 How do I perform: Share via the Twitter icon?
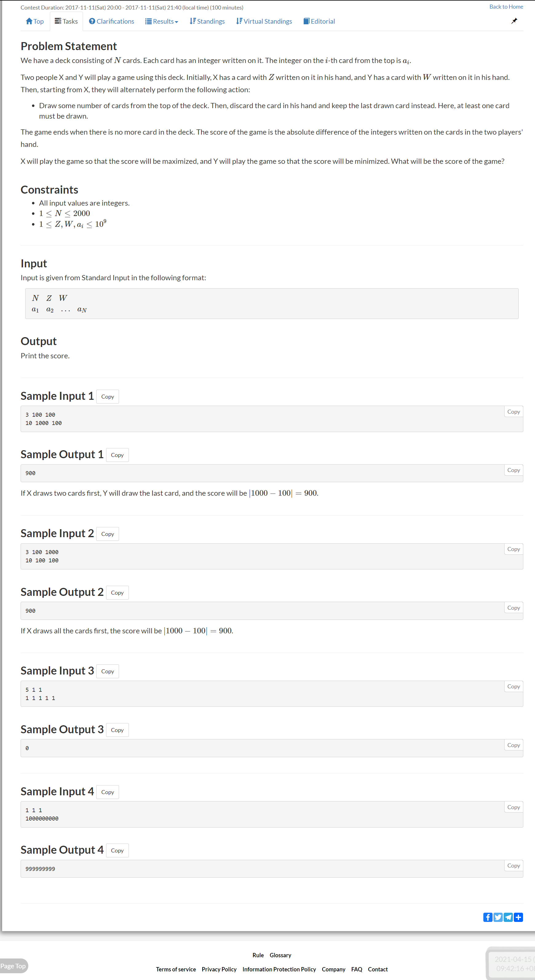tap(498, 917)
